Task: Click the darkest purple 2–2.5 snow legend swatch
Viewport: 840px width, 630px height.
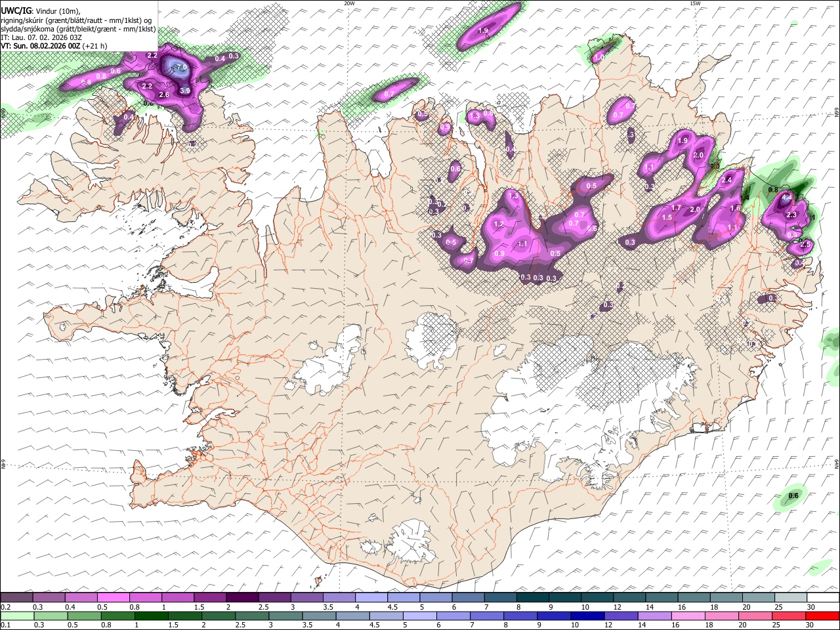Action: 242,597
